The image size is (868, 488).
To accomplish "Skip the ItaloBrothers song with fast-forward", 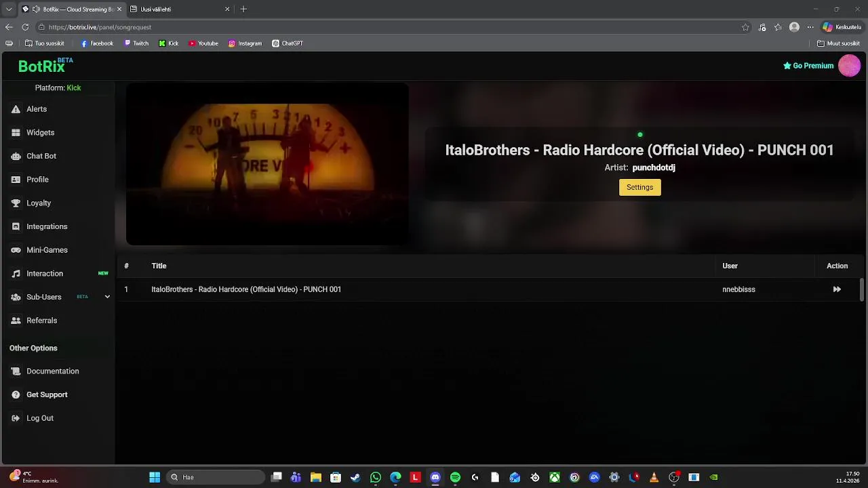I will 837,289.
